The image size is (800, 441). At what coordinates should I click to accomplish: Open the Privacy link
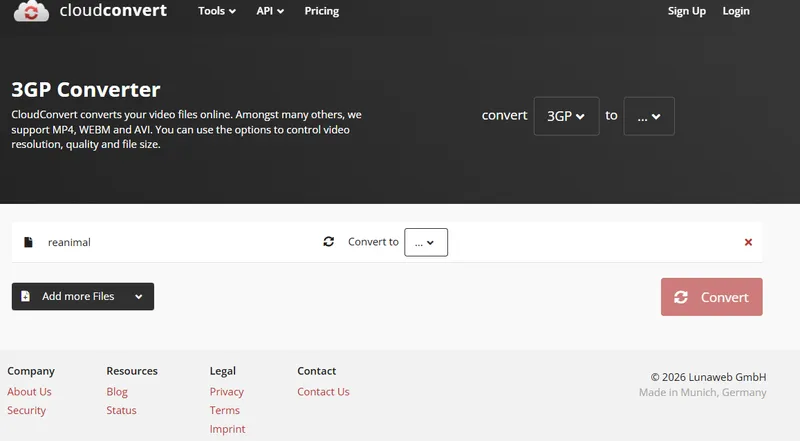[227, 391]
